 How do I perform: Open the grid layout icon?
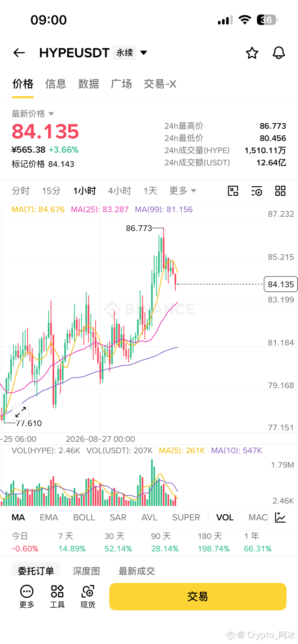(x=280, y=191)
